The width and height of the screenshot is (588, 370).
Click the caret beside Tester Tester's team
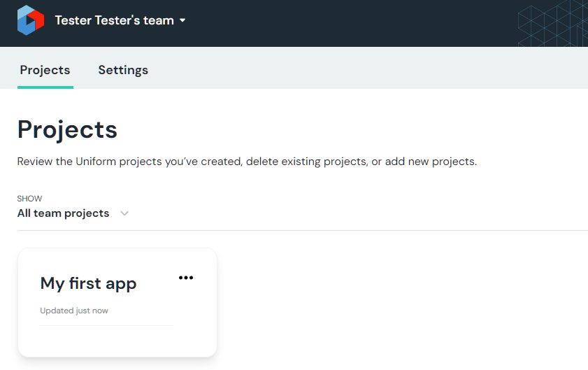(182, 21)
